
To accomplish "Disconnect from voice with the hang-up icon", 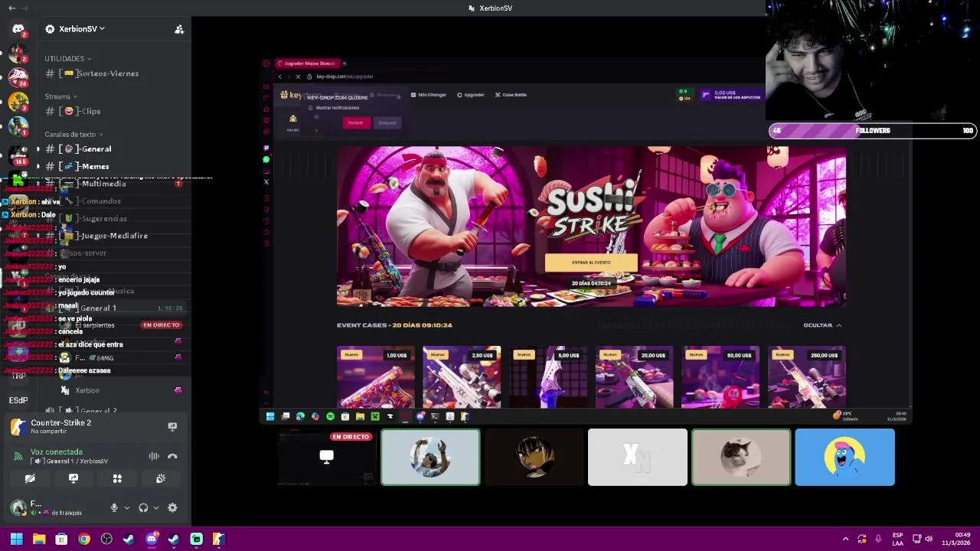I will [172, 456].
